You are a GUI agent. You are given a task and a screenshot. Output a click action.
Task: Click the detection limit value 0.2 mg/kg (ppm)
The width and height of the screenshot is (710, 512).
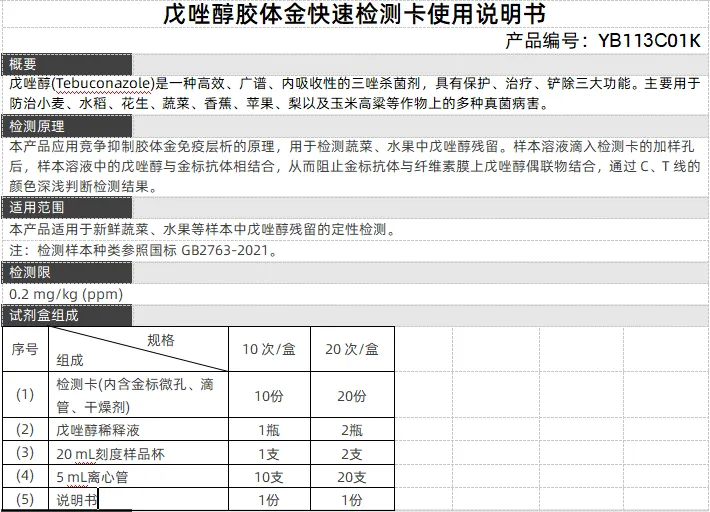pyautogui.click(x=66, y=294)
